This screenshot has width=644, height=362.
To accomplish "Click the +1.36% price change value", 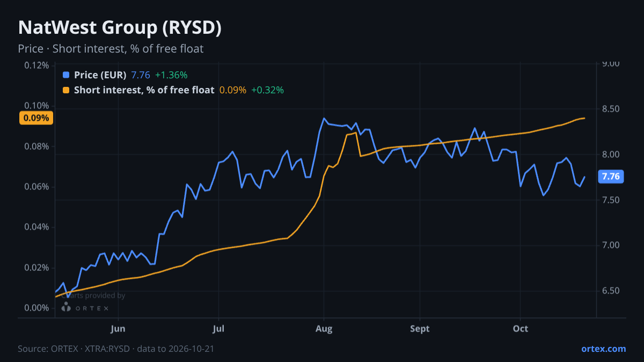I will pyautogui.click(x=171, y=75).
